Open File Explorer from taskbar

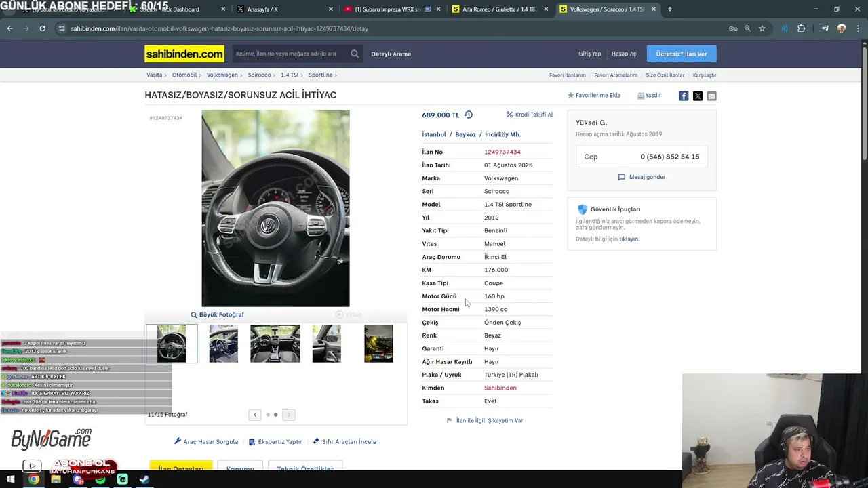pos(56,479)
